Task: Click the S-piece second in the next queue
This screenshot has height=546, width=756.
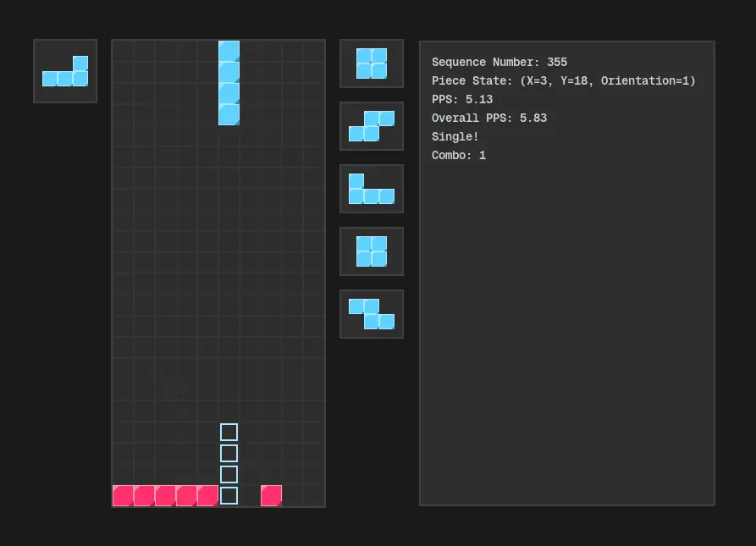Action: point(372,125)
